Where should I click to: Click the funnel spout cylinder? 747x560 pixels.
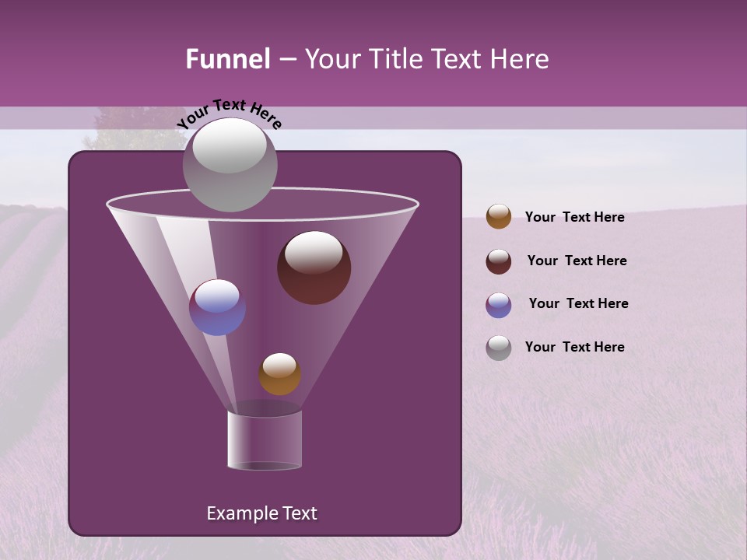pos(265,439)
